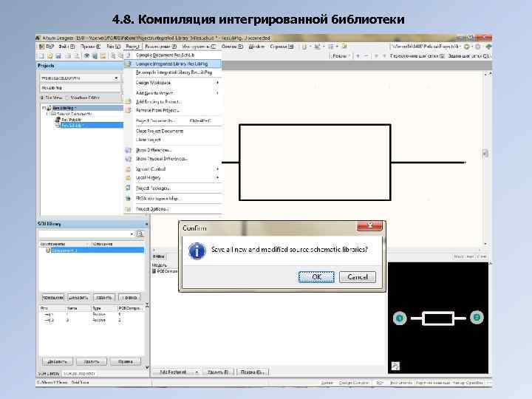
Task: Click the PCB Component model row
Action: click(165, 271)
